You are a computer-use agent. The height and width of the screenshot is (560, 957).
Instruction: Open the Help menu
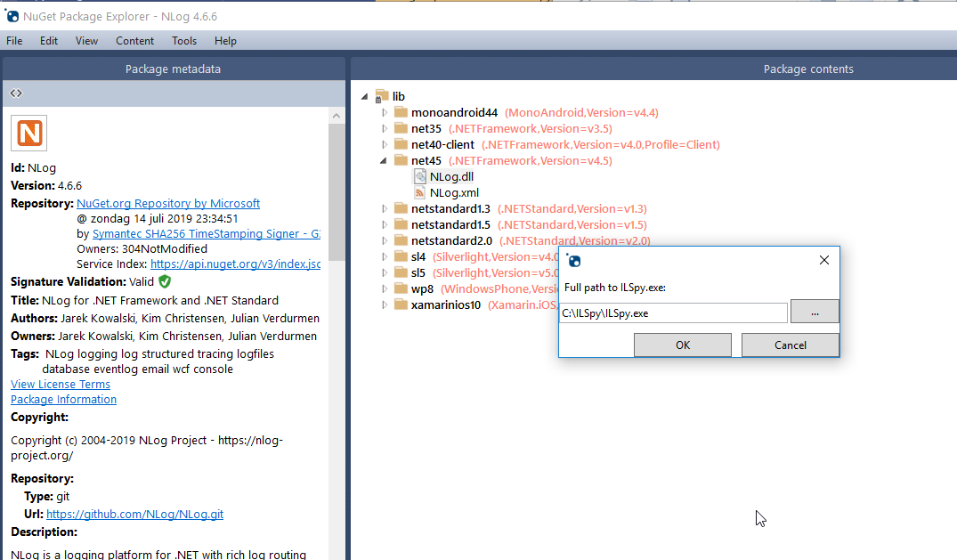[225, 41]
